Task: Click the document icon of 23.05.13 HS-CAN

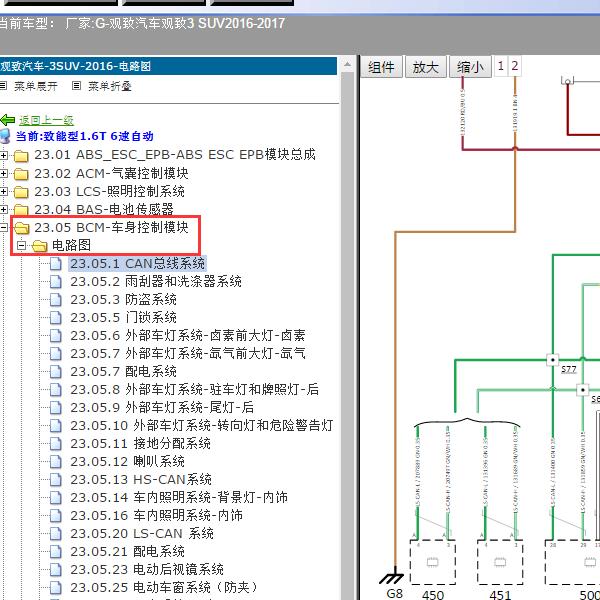Action: 56,479
